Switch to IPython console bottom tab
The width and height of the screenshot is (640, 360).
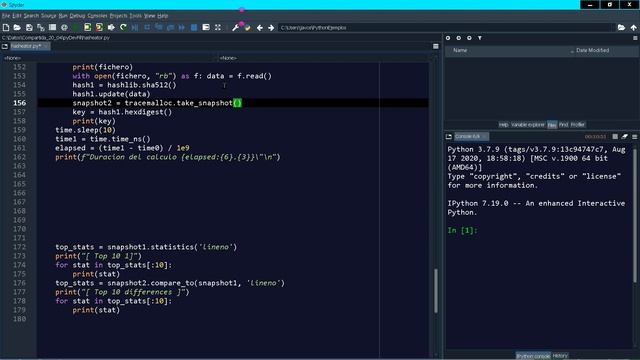(x=533, y=356)
